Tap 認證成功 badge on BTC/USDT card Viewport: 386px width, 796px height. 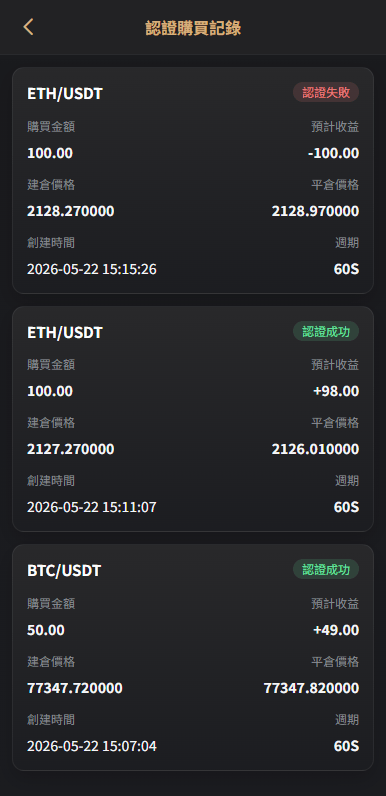coord(326,570)
